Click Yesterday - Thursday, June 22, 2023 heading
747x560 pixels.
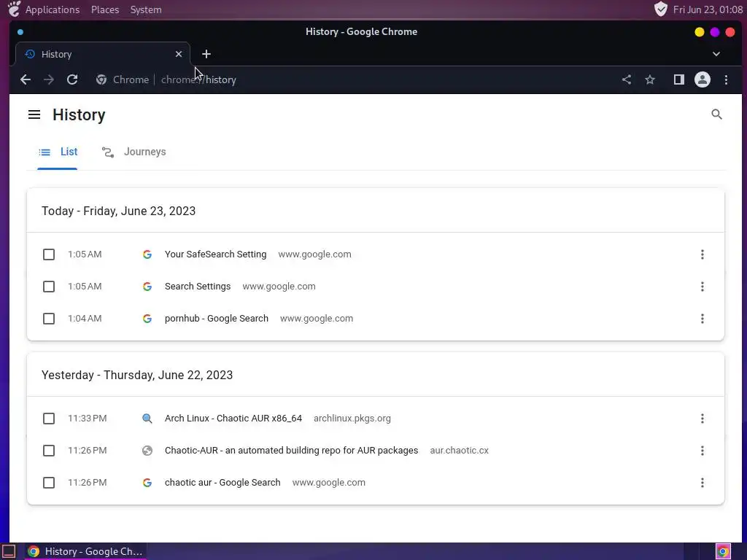click(137, 376)
